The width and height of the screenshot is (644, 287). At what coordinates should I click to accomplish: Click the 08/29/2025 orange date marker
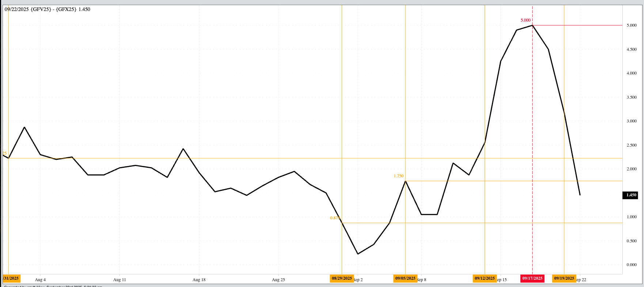tap(342, 279)
